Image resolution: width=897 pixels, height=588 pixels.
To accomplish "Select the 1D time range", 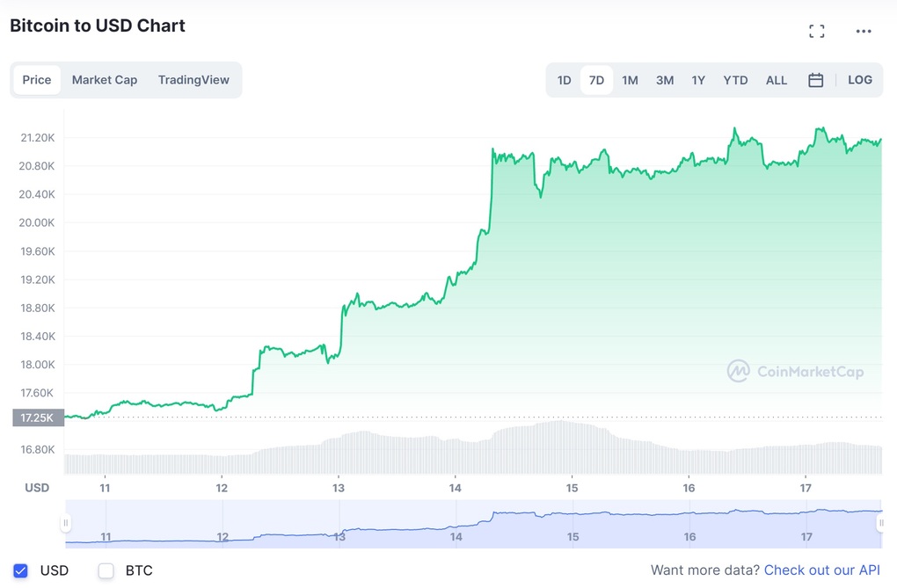I will tap(564, 80).
